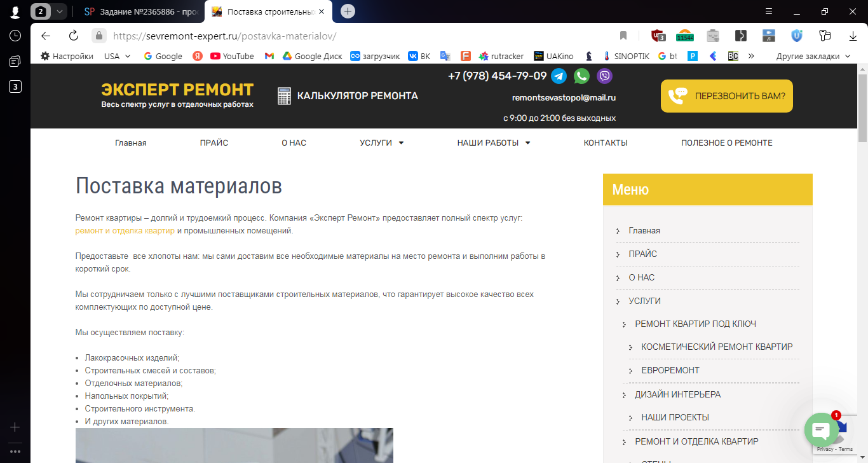Open the sidebar history clock icon
868x463 pixels.
(15, 36)
